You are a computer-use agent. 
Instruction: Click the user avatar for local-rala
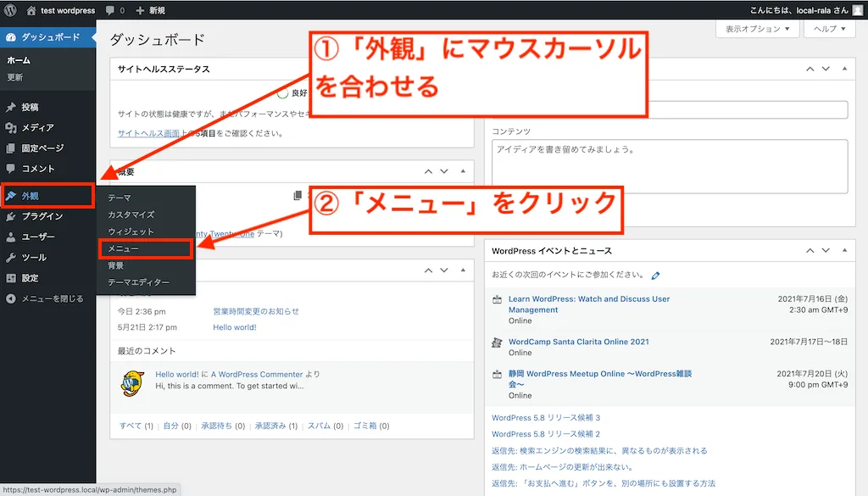[x=856, y=10]
